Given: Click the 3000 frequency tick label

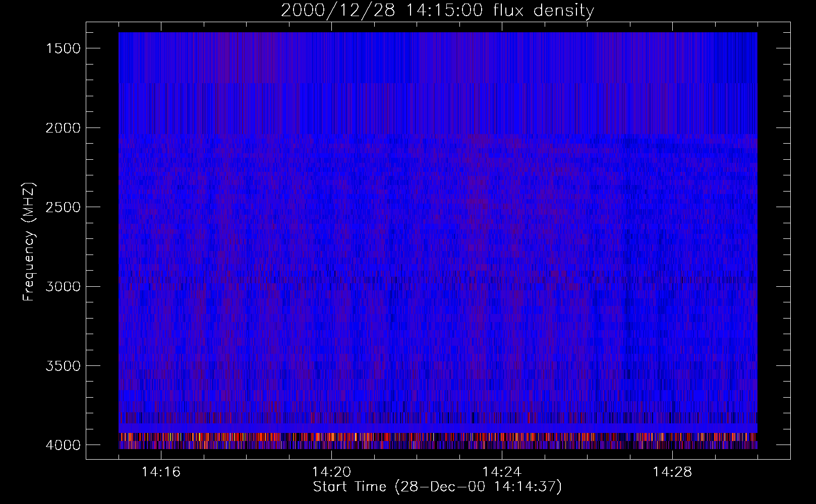Looking at the screenshot, I should click(x=63, y=287).
